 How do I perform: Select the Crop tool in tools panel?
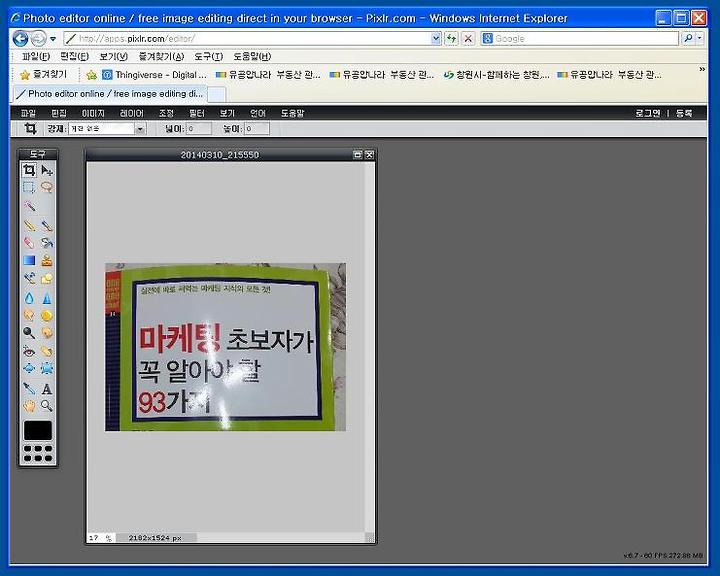tap(29, 170)
